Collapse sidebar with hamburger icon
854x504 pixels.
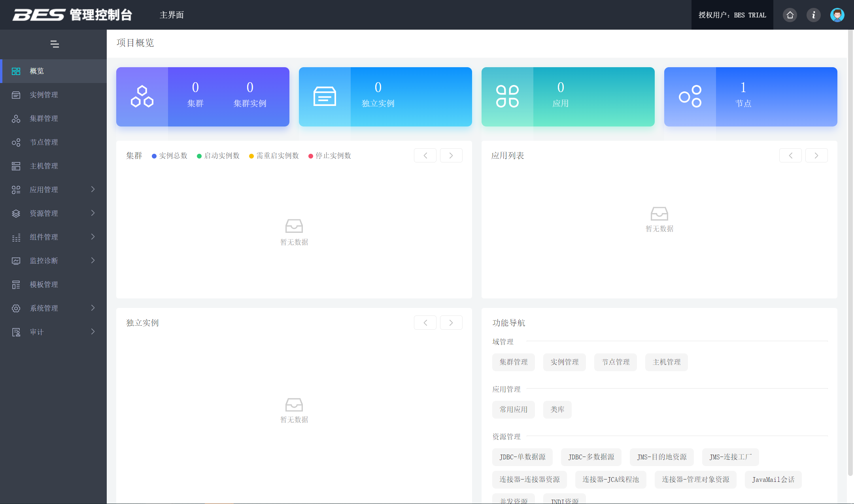coord(55,44)
